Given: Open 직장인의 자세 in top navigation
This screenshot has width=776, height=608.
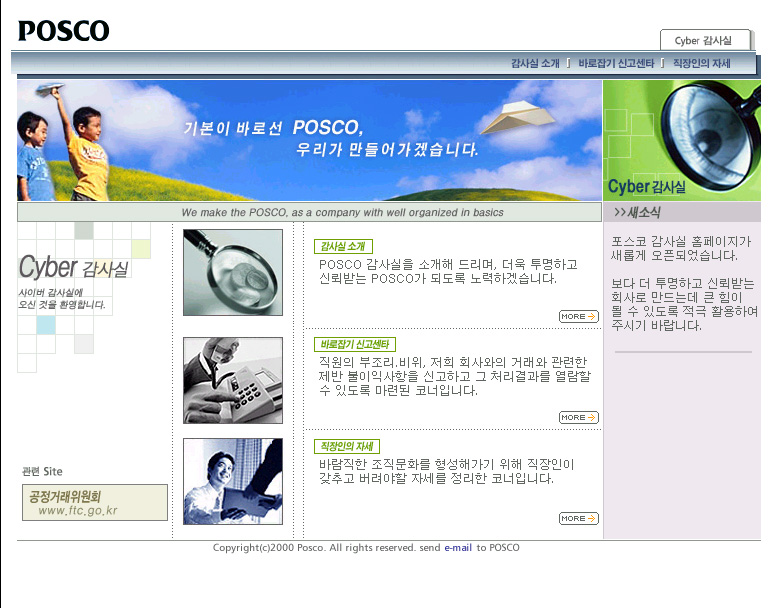Looking at the screenshot, I should tap(701, 63).
